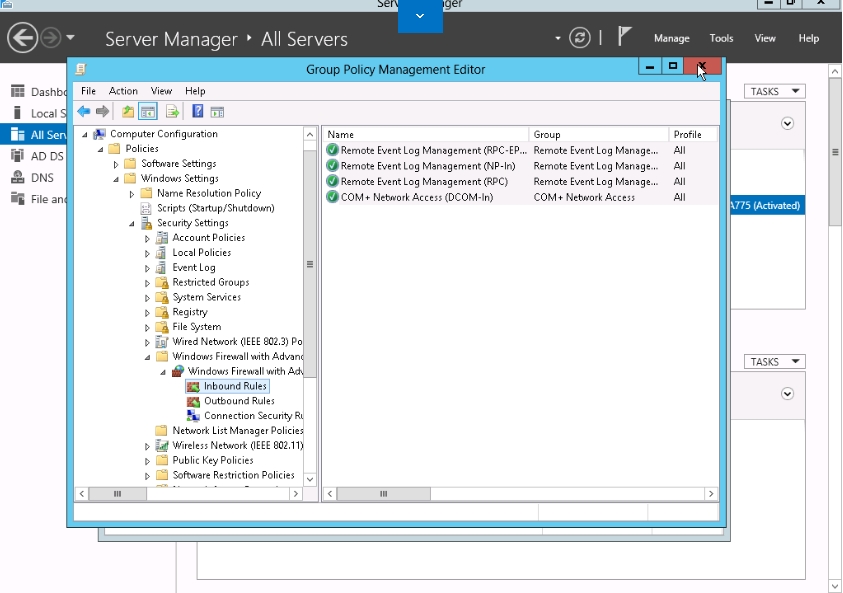Click the Show/Hide Action Pane icon
Image resolution: width=843 pixels, height=593 pixels.
[217, 111]
